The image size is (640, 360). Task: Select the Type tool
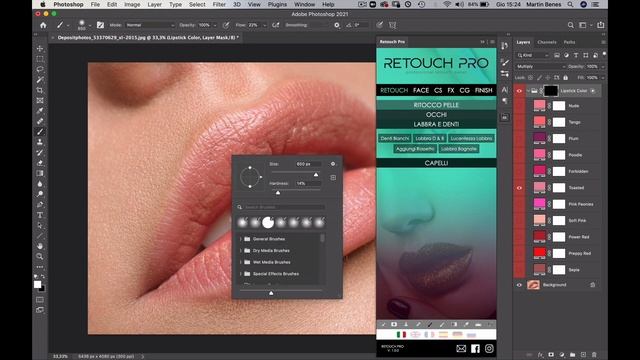[x=40, y=215]
